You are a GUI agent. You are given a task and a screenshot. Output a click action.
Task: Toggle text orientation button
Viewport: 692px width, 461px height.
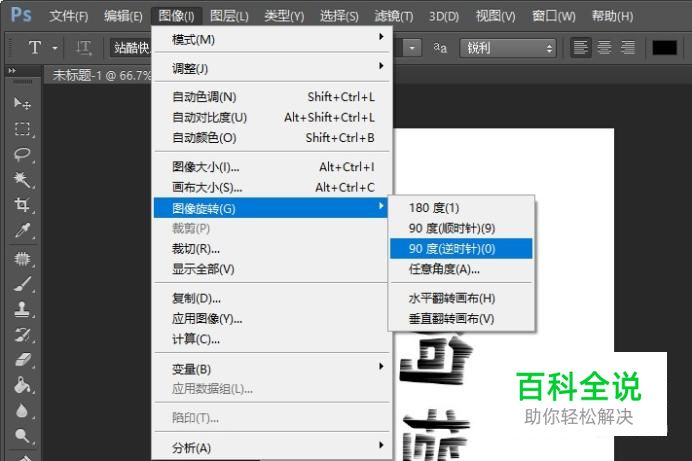click(83, 48)
